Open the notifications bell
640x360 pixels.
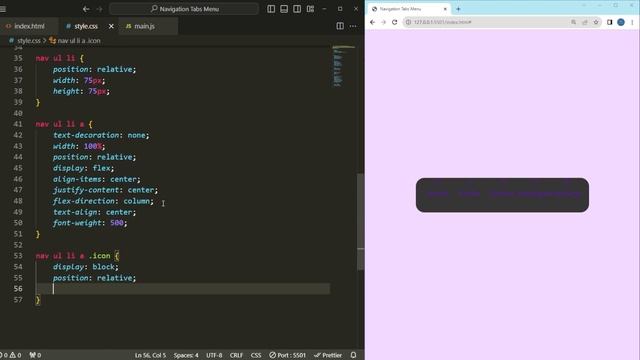tap(353, 355)
